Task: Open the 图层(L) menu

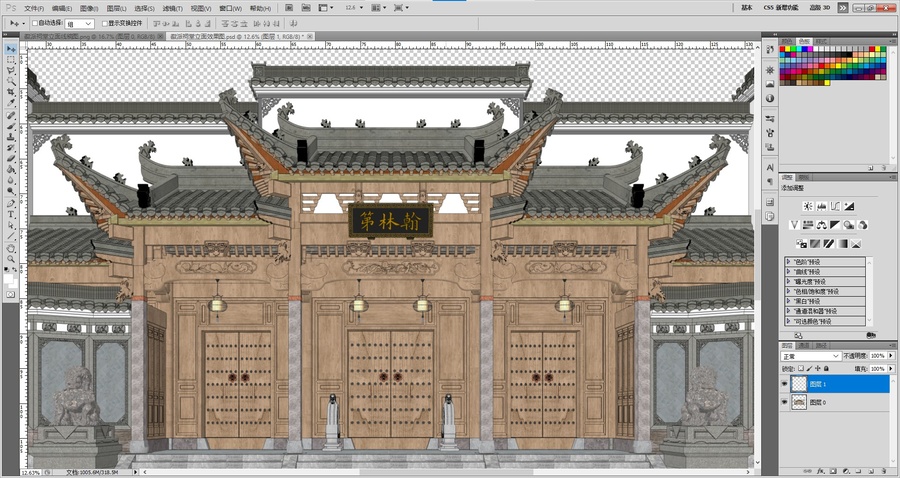Action: (x=117, y=8)
